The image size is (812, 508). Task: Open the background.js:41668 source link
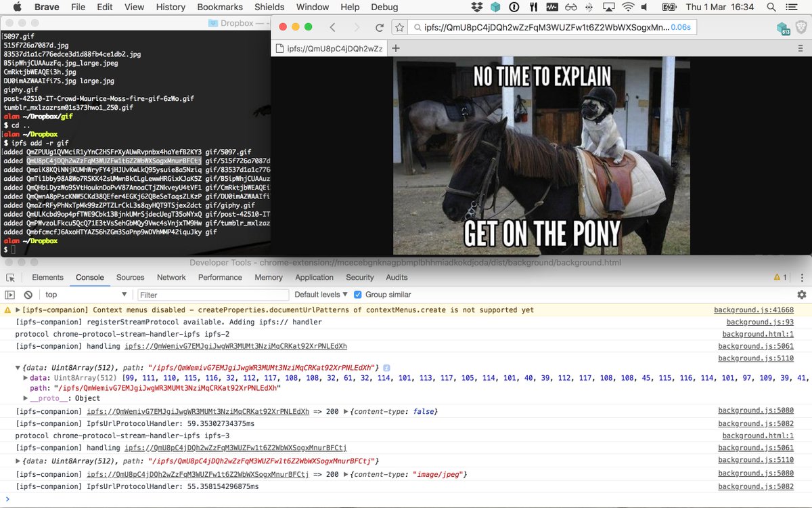pos(753,310)
